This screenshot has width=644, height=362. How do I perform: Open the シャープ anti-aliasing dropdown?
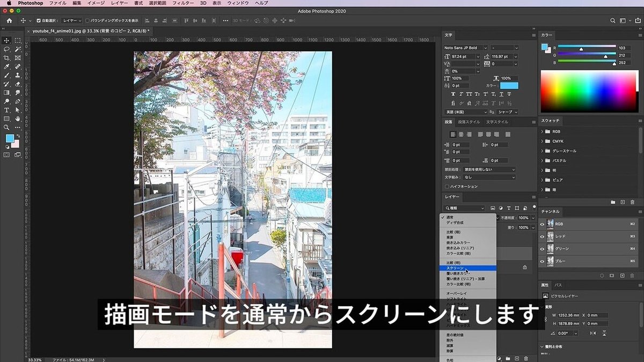coord(508,112)
